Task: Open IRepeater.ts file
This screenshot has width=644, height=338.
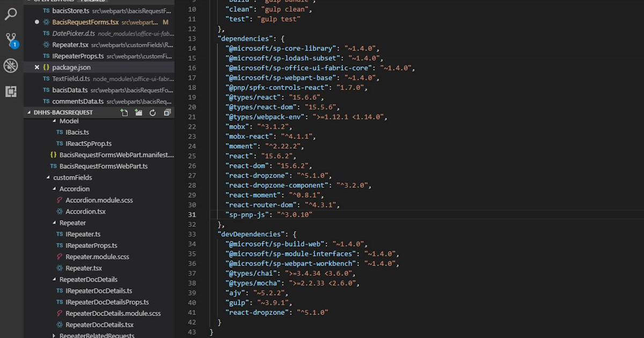Action: (x=83, y=234)
